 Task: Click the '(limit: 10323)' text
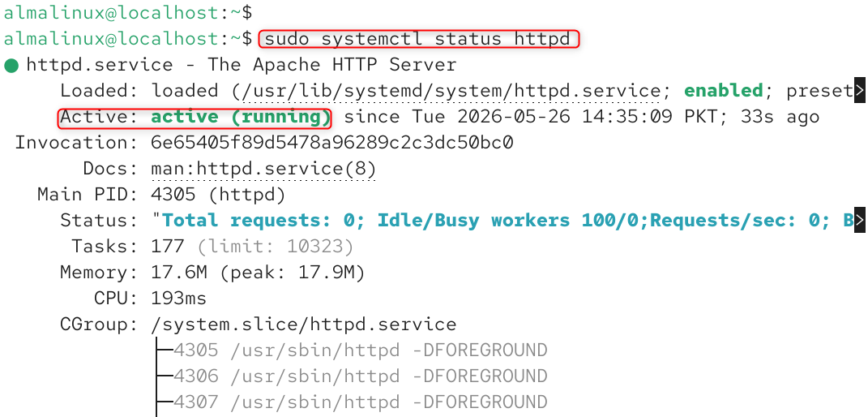275,247
